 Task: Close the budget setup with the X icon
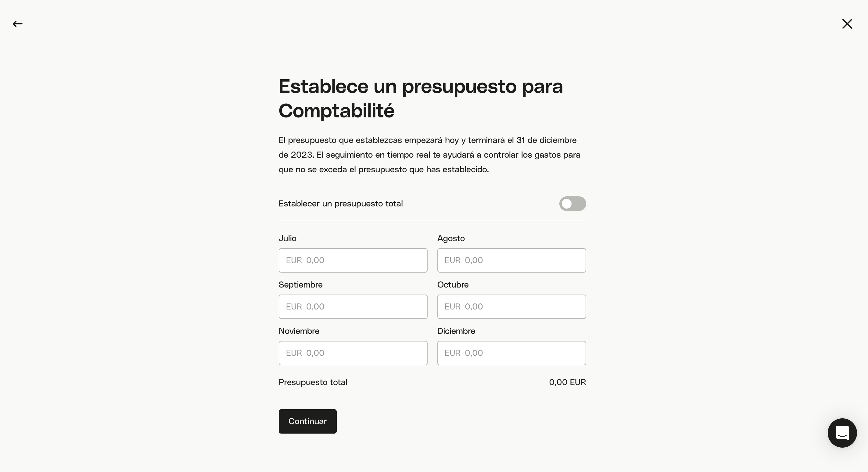coord(847,23)
